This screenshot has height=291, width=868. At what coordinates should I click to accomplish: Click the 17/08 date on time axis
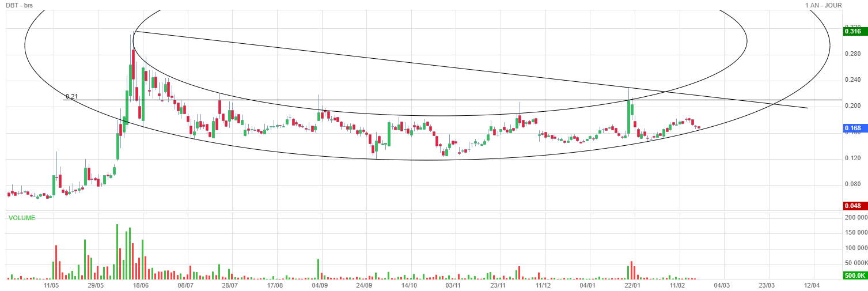tap(275, 285)
